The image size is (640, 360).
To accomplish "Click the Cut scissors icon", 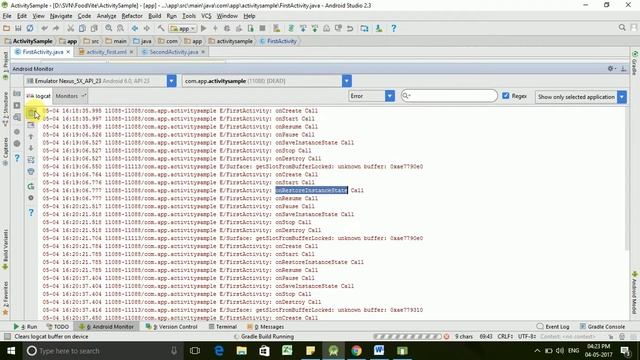I will click(x=71, y=28).
